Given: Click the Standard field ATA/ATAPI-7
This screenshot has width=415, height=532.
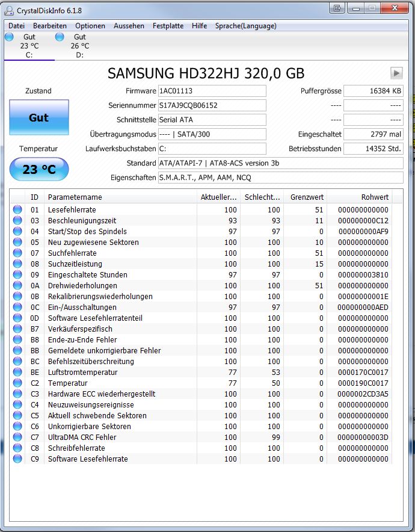Looking at the screenshot, I should 281,163.
